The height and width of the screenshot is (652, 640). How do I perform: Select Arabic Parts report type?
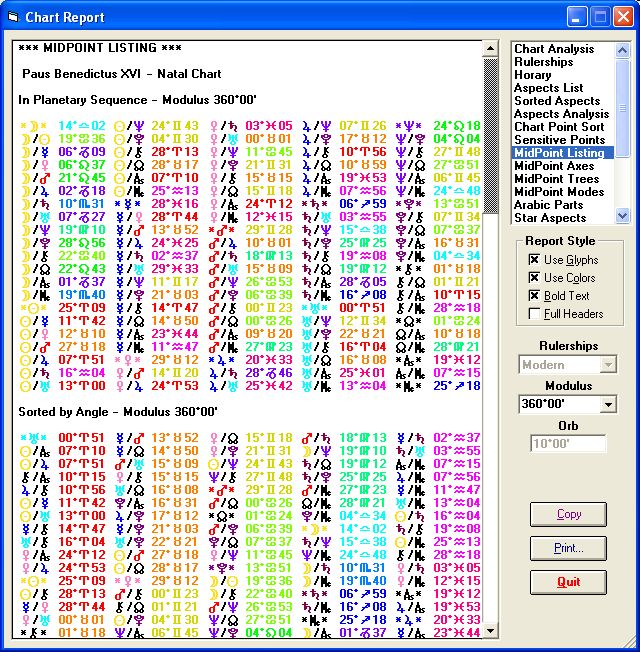548,205
